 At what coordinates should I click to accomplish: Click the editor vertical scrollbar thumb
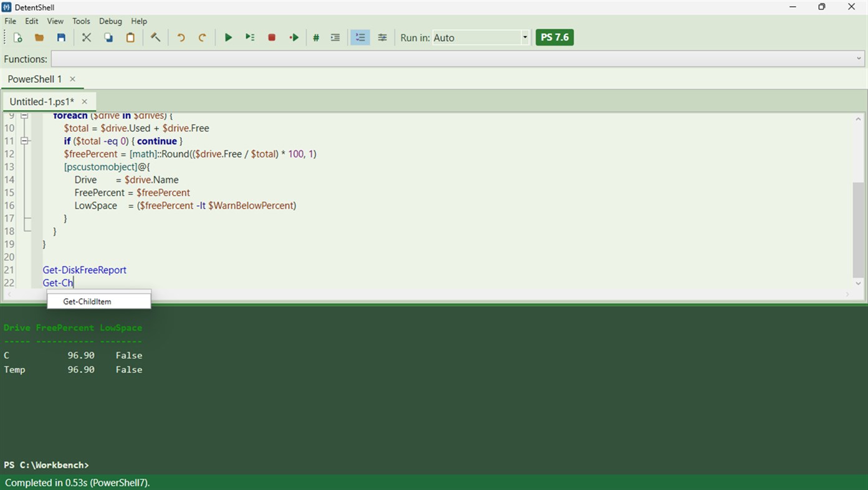coord(859,230)
